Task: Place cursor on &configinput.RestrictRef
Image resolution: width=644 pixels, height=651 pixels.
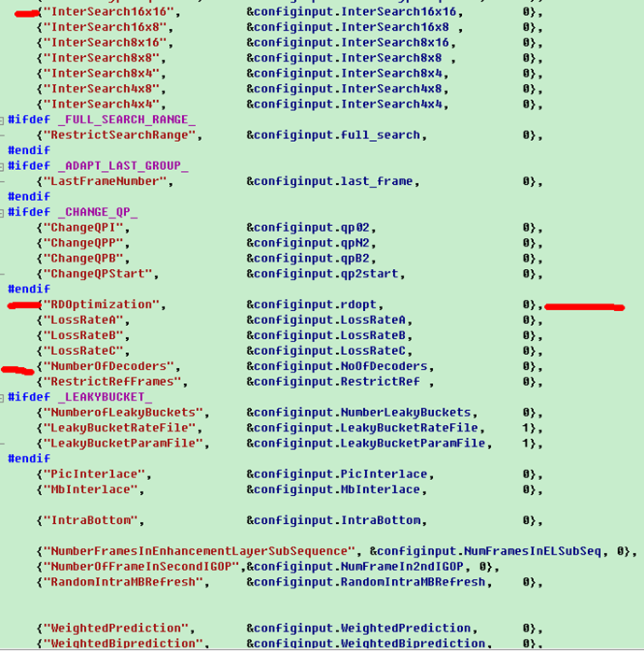Action: [x=333, y=382]
